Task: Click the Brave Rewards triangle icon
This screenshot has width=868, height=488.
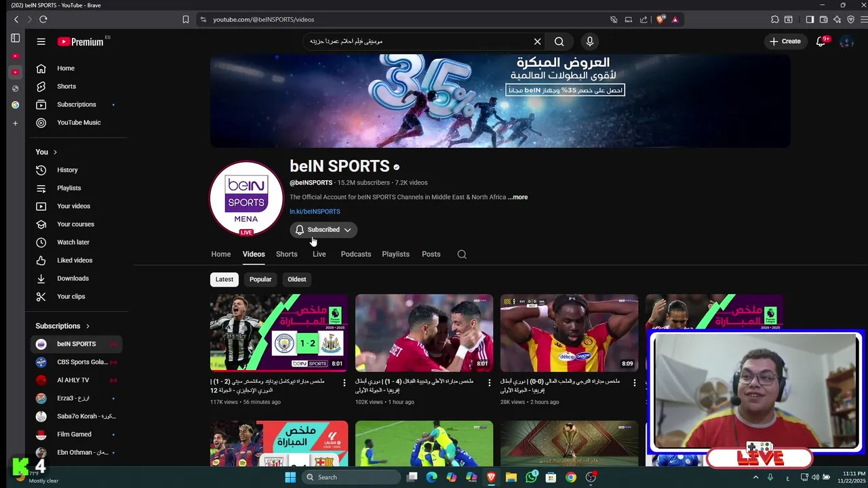Action: click(675, 20)
